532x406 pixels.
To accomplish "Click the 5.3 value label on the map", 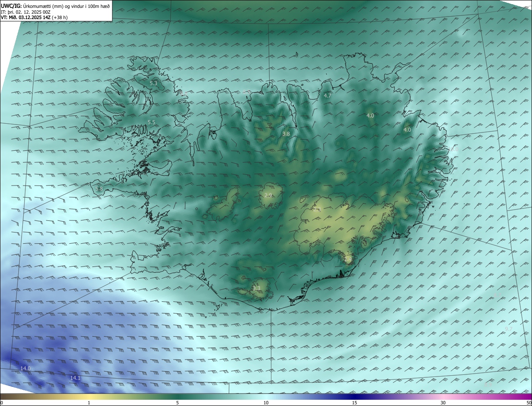I will (x=153, y=83).
